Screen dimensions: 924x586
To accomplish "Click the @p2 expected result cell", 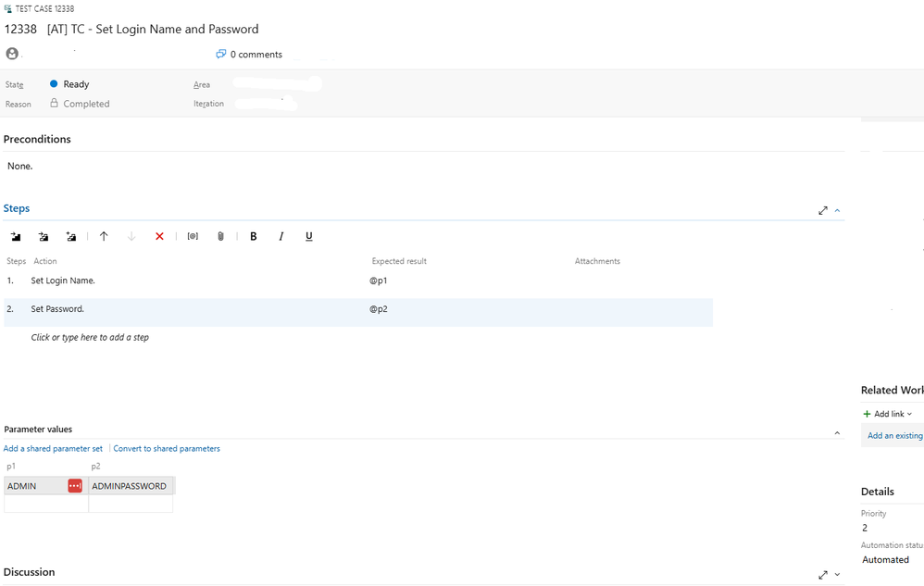I will tap(379, 309).
